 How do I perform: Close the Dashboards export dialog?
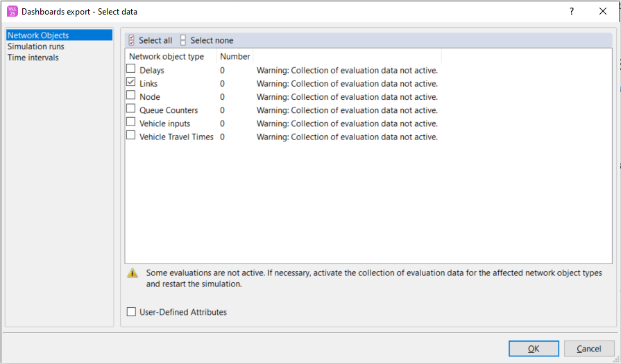pos(602,11)
